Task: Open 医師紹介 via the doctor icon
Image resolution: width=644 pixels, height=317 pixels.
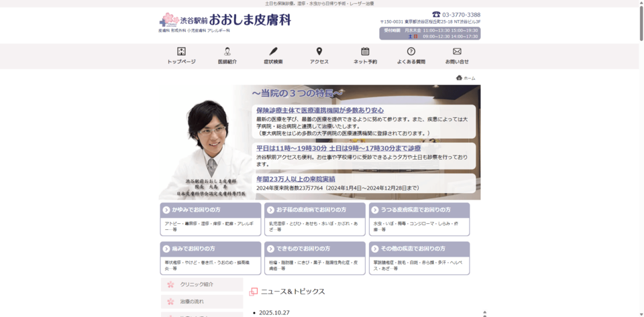Action: (227, 52)
